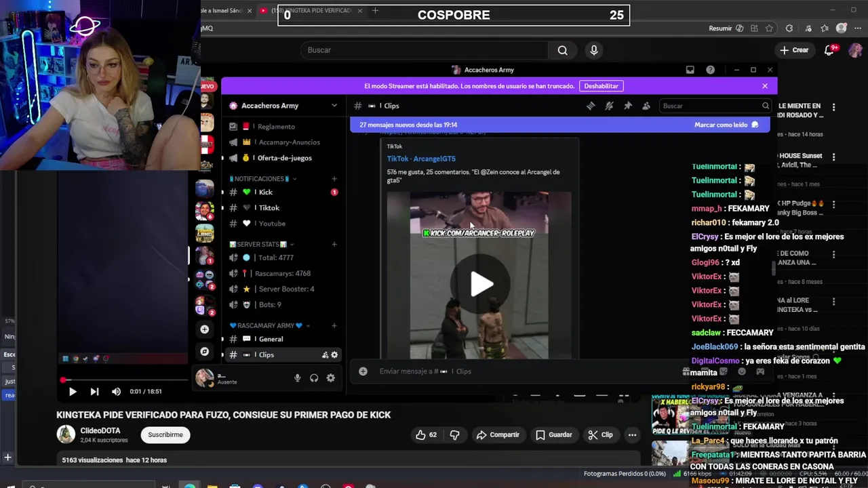The width and height of the screenshot is (868, 488).
Task: Open Discord threads icon
Action: click(x=591, y=106)
